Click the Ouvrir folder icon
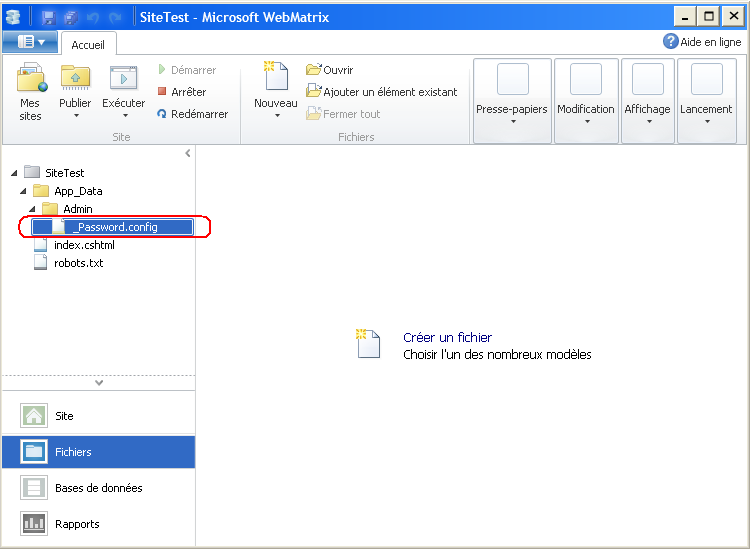 tap(314, 70)
